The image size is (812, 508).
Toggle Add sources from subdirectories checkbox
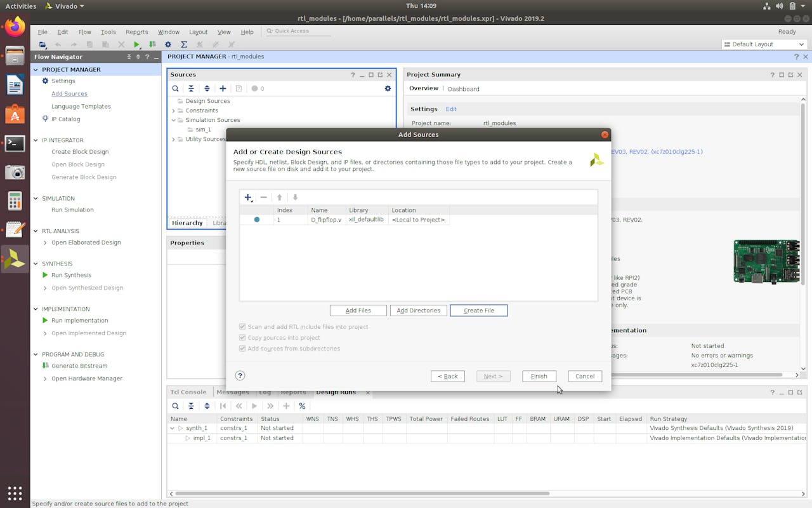pyautogui.click(x=242, y=348)
